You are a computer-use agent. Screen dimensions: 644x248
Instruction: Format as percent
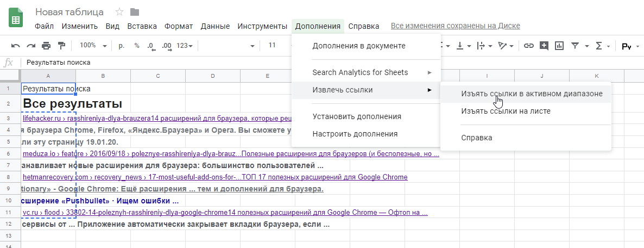pyautogui.click(x=137, y=46)
